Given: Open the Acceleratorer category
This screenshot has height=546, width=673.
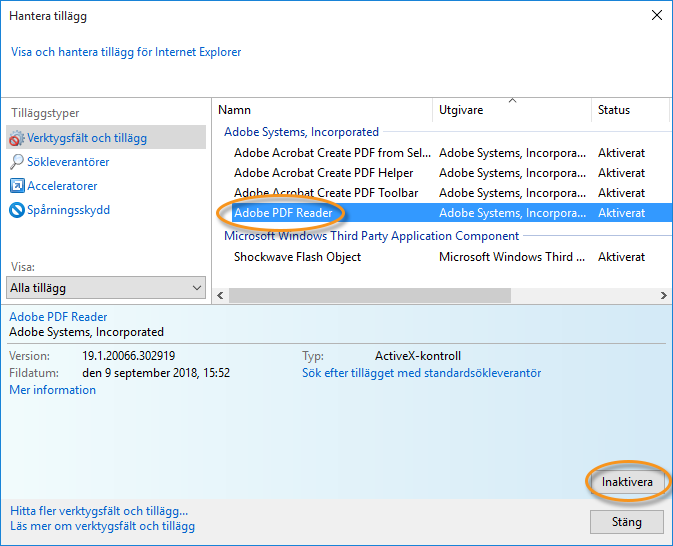Looking at the screenshot, I should point(62,186).
